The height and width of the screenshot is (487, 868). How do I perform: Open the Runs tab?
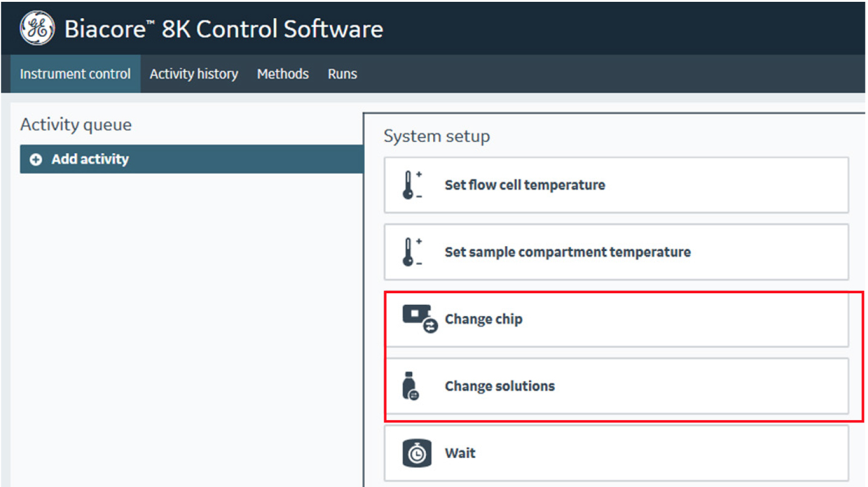[342, 74]
